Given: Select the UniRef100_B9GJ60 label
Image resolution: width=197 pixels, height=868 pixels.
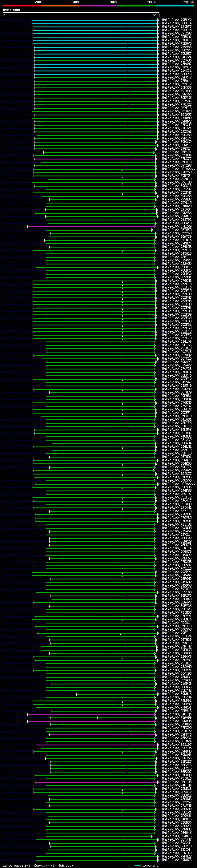Looking at the screenshot, I should click(176, 94).
